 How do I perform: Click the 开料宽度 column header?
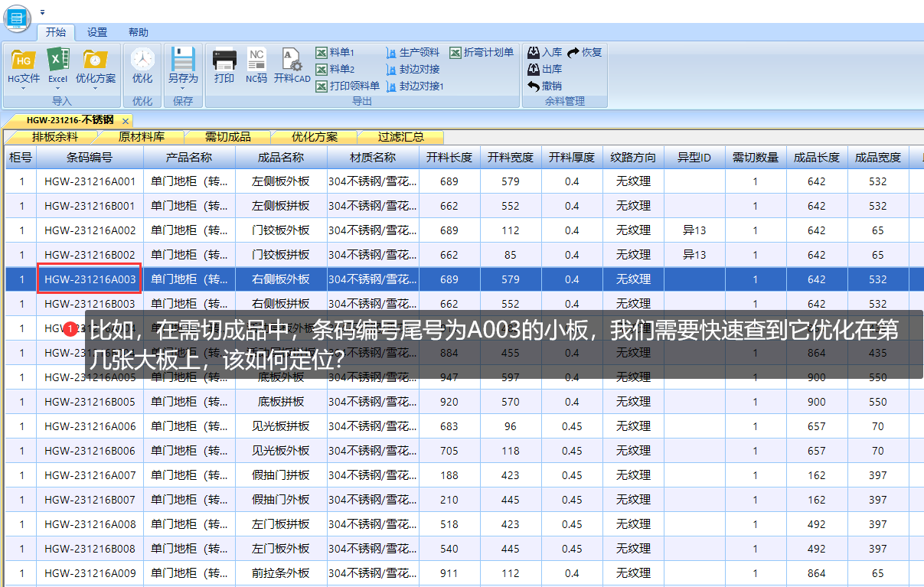coord(511,157)
